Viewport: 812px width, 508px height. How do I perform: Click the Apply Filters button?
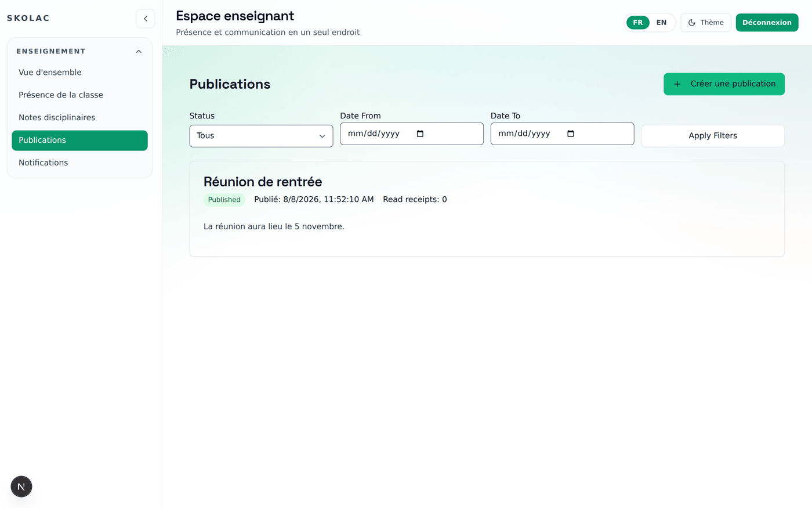(x=713, y=136)
